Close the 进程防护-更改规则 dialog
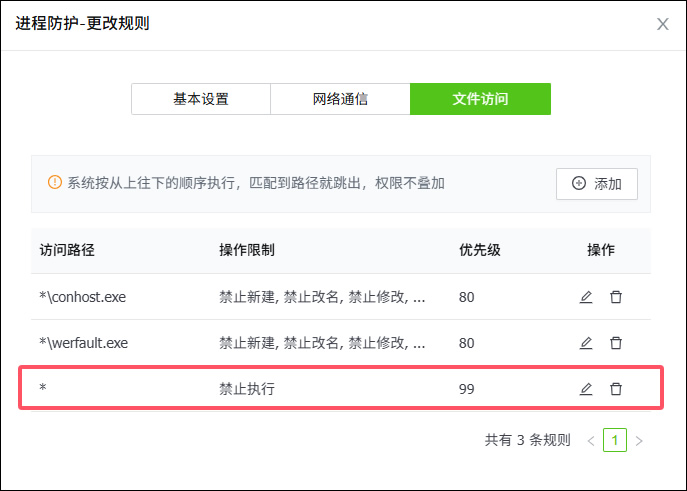Image resolution: width=687 pixels, height=491 pixels. click(x=662, y=24)
